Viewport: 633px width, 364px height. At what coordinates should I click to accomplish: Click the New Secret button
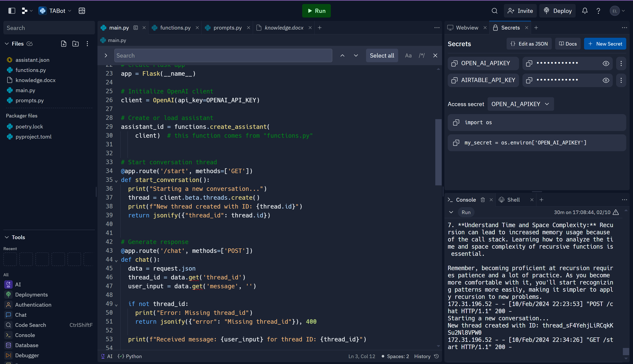(x=605, y=44)
